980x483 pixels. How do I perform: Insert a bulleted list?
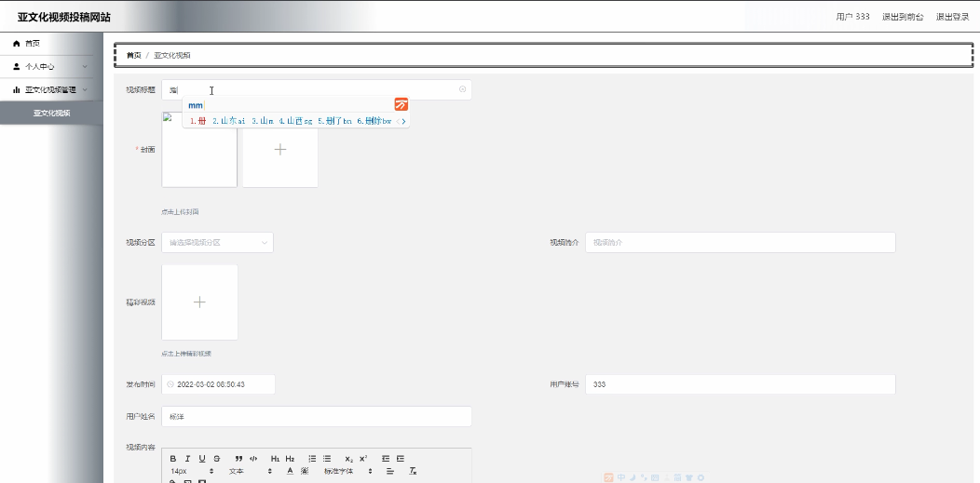pos(327,459)
